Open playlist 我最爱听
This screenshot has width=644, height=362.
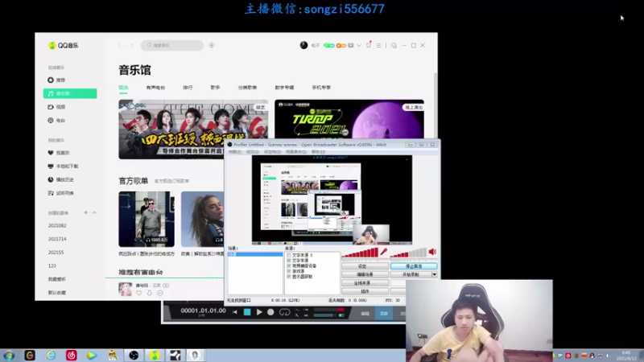pos(57,279)
